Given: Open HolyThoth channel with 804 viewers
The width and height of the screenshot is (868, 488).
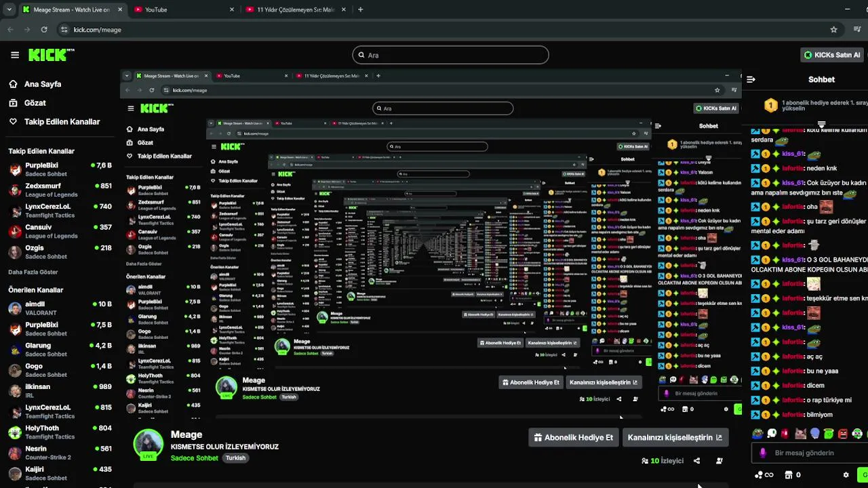Looking at the screenshot, I should (60, 432).
